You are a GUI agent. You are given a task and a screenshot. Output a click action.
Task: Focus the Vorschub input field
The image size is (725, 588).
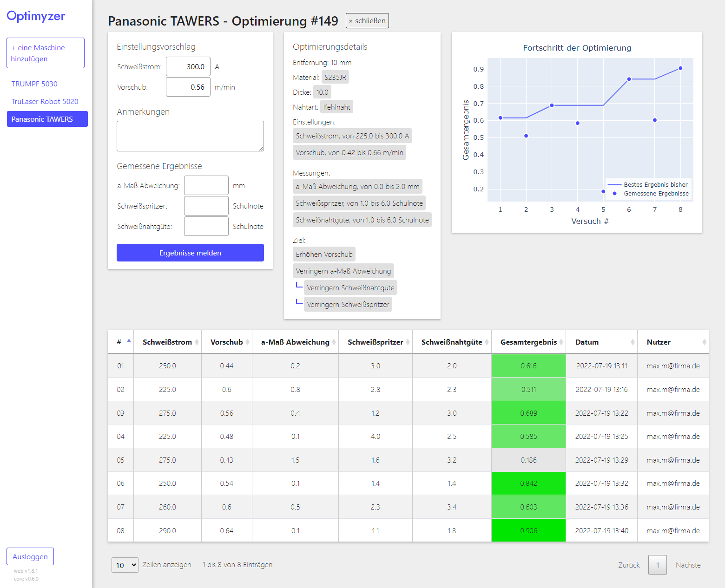click(188, 87)
